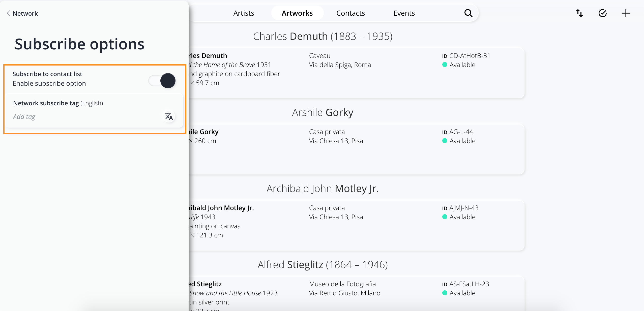Image resolution: width=644 pixels, height=311 pixels.
Task: Open translation icon for subscribe tag
Action: point(169,116)
